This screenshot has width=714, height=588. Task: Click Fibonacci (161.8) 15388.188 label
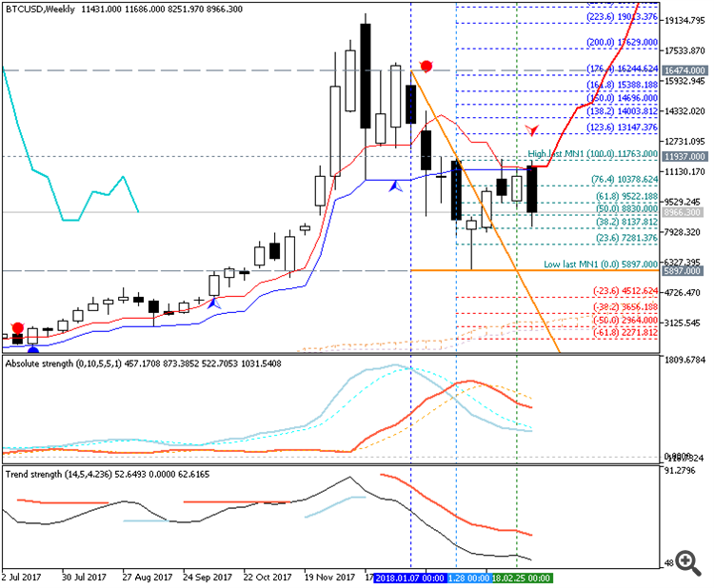(x=622, y=85)
